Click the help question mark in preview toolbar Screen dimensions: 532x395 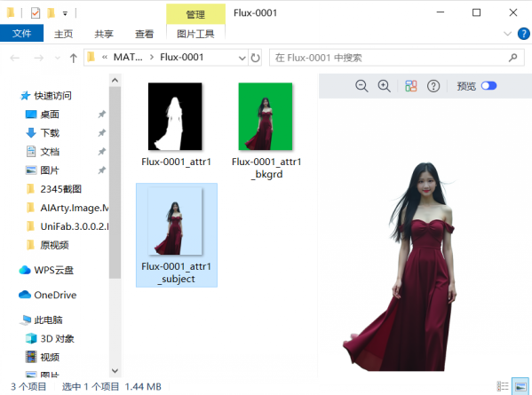click(433, 86)
